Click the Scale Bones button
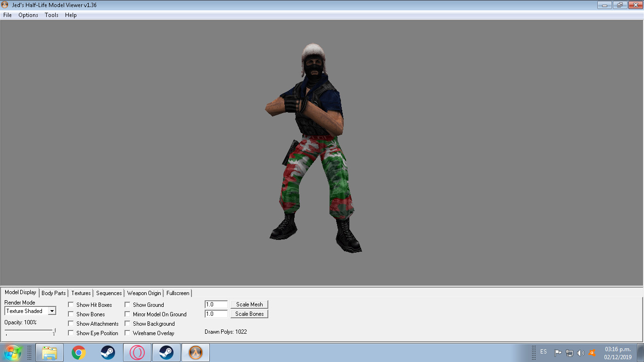The height and width of the screenshot is (362, 644). (249, 314)
